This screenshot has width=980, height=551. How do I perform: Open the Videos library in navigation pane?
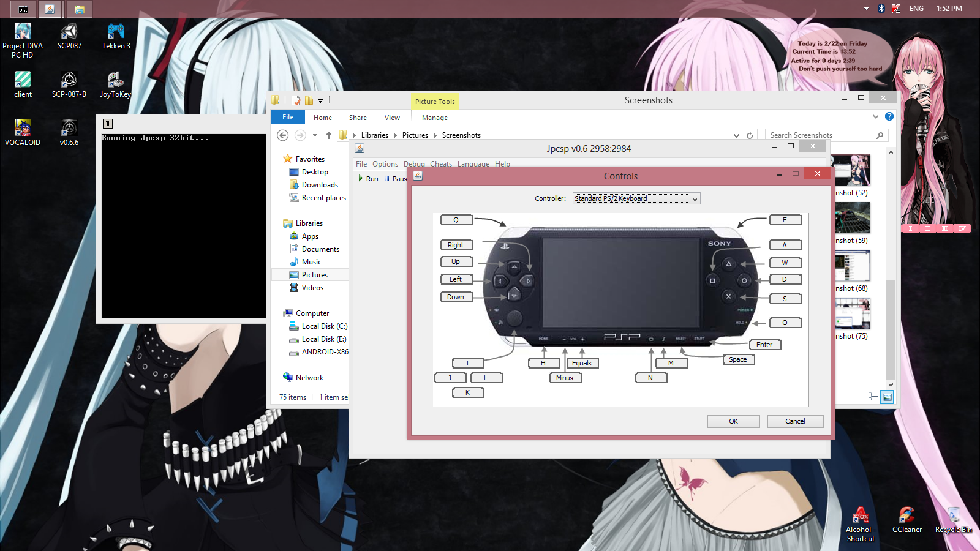point(312,288)
